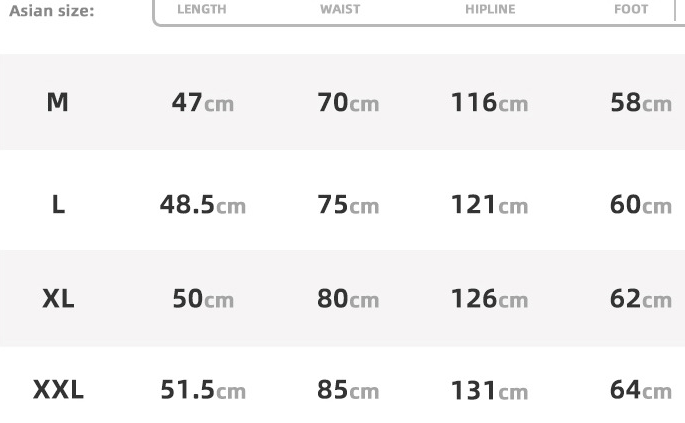Viewport: 685px width, 423px height.
Task: Select the LENGTH column header
Action: click(x=201, y=9)
